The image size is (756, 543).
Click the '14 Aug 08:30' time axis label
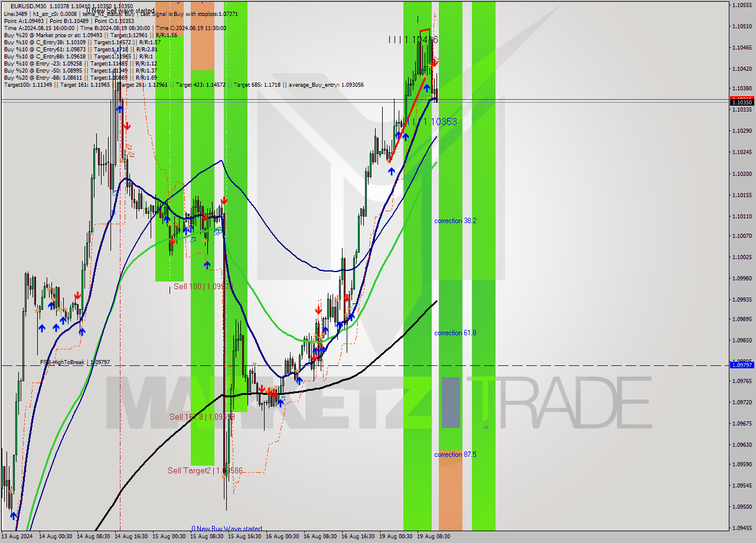click(93, 537)
